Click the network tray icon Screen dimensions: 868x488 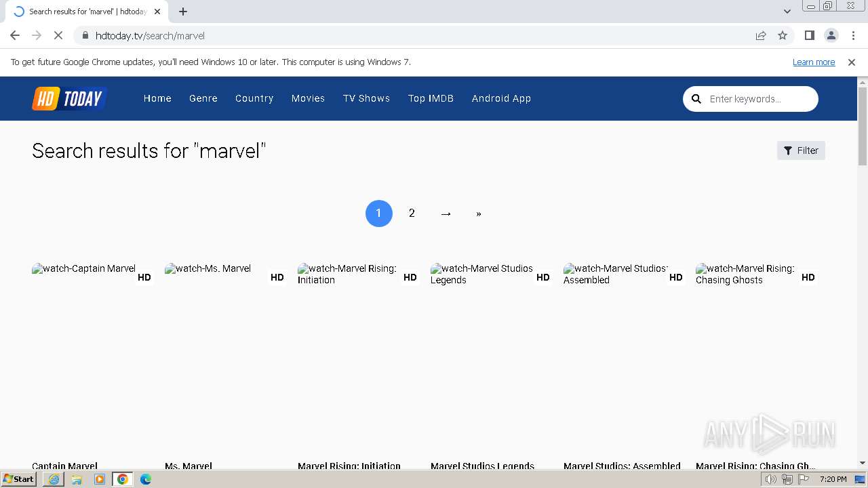pyautogui.click(x=787, y=479)
